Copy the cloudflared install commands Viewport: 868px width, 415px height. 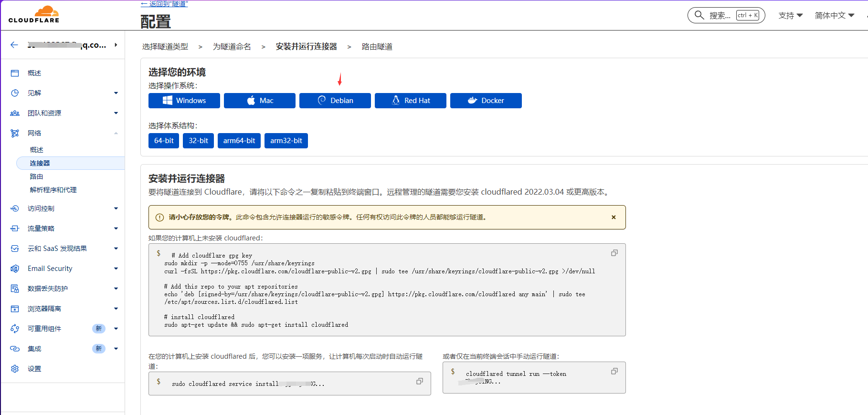(614, 253)
